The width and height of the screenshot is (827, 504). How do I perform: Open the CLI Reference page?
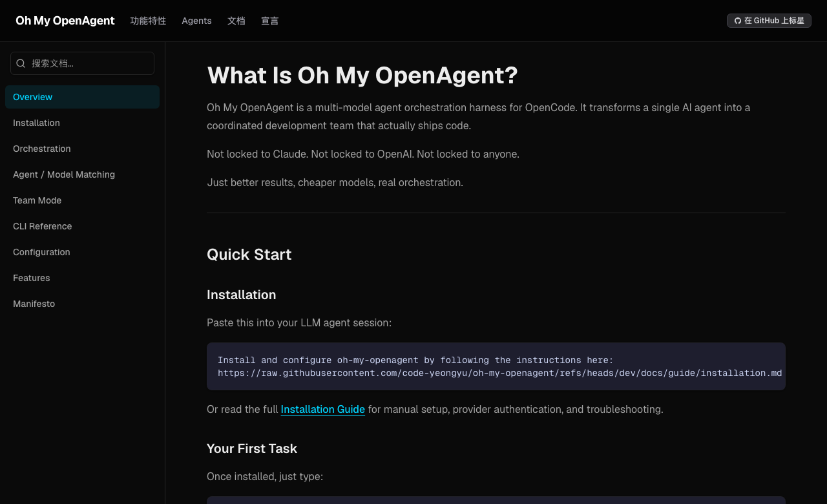(82, 226)
